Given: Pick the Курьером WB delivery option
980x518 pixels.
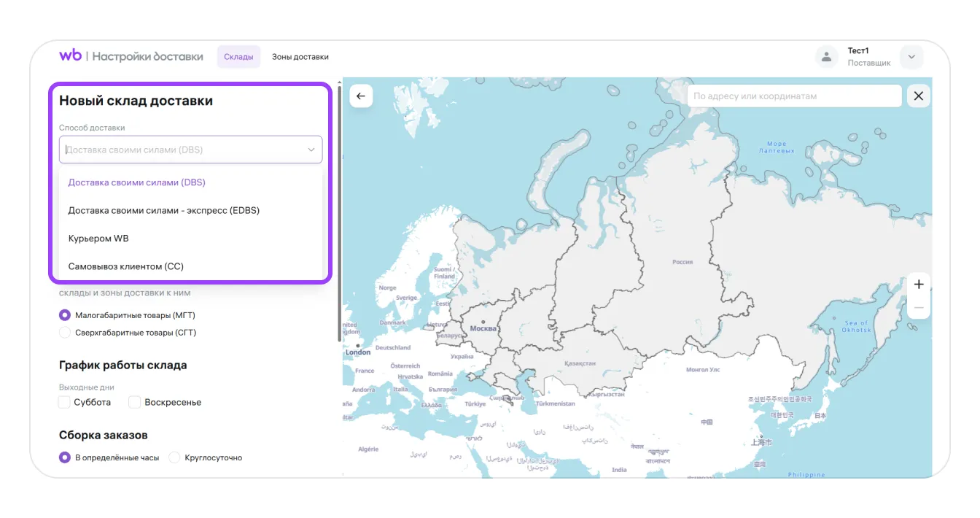Looking at the screenshot, I should [x=98, y=239].
